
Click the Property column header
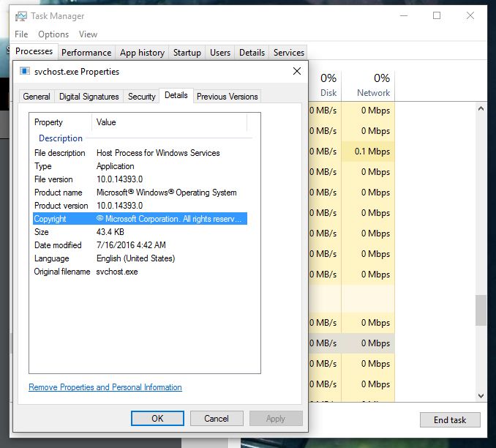[61, 122]
